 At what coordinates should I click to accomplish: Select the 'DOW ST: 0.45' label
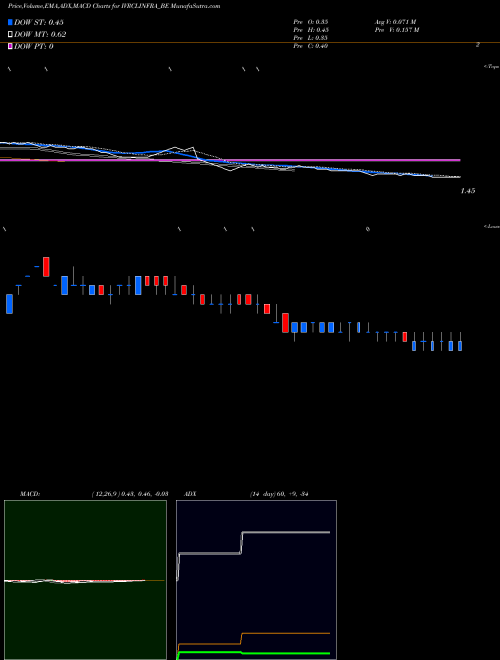(39, 22)
